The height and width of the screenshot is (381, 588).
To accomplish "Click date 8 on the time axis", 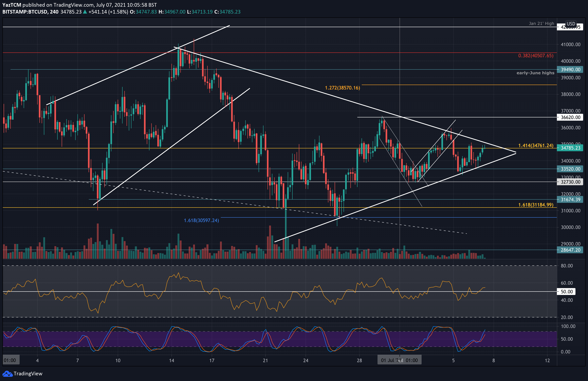I will (x=494, y=361).
